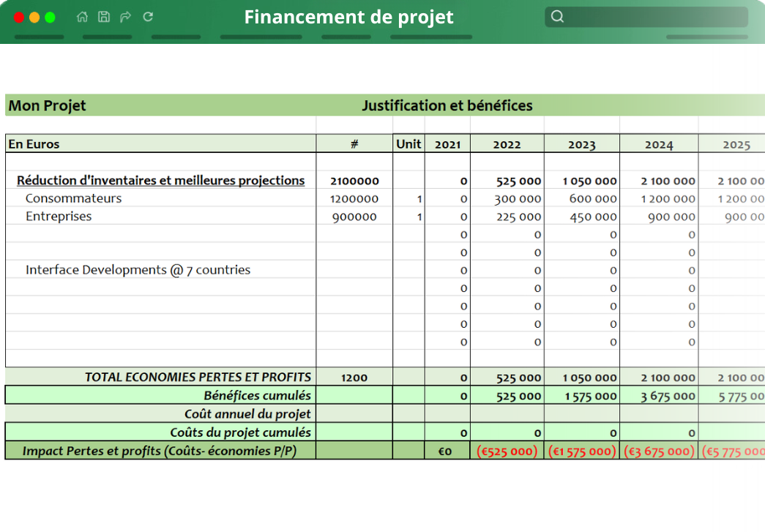Click the yellow minimize window dot
Screen dimensions: 765x532
pyautogui.click(x=34, y=18)
